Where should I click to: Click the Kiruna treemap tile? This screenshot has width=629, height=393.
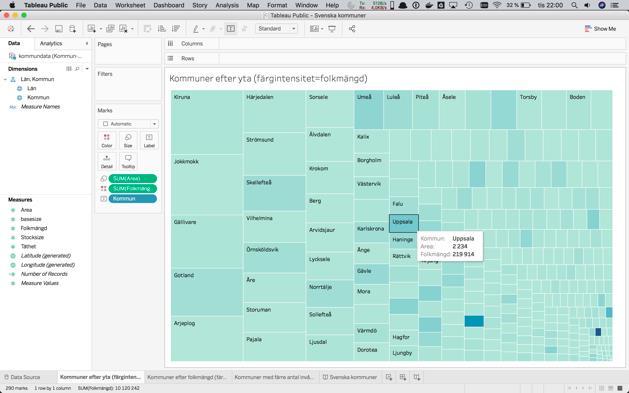click(x=207, y=122)
